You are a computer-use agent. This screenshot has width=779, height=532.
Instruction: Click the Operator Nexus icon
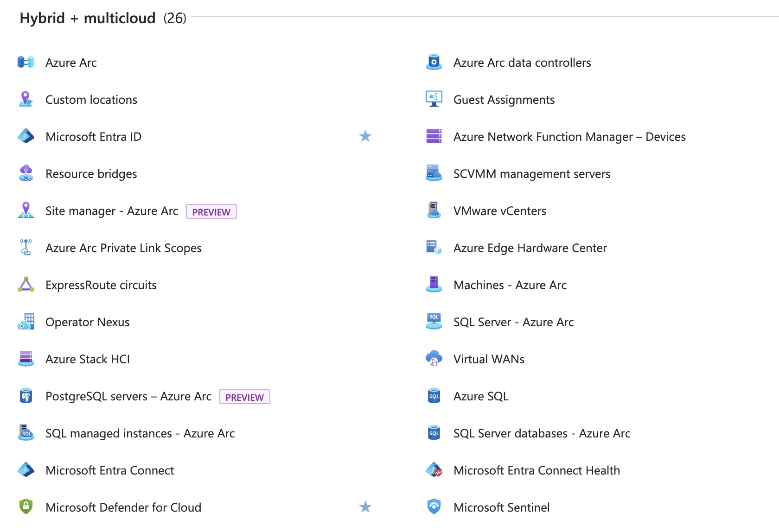point(26,322)
